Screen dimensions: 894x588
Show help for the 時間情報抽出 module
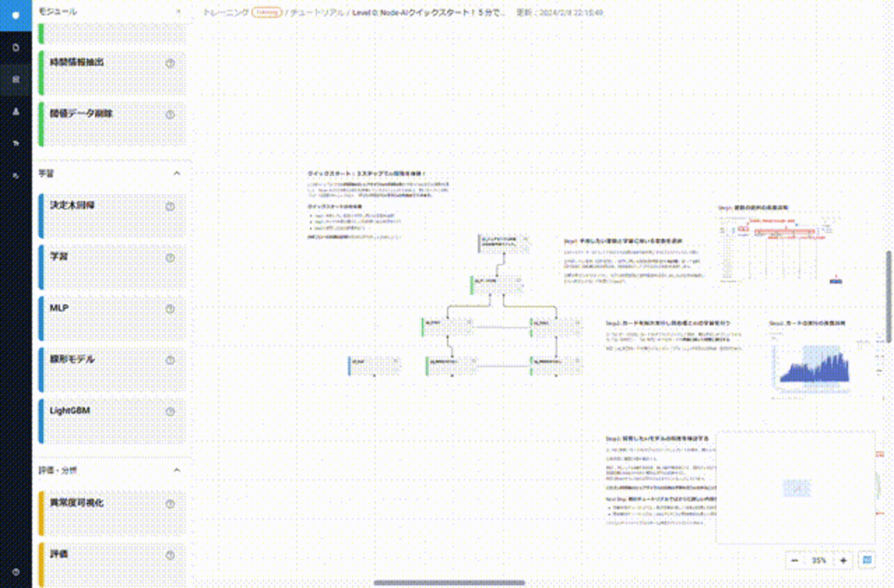170,63
